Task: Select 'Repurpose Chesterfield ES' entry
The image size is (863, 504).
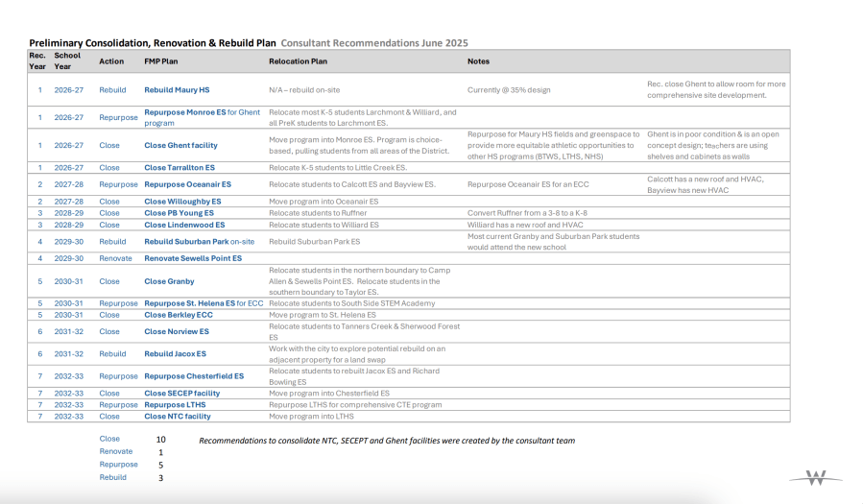Action: 194,376
